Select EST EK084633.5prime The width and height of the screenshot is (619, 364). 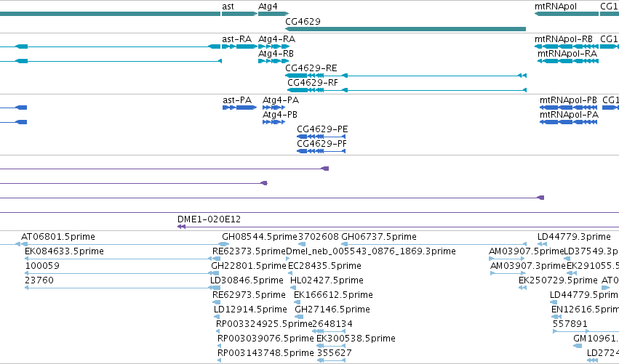[x=118, y=259]
